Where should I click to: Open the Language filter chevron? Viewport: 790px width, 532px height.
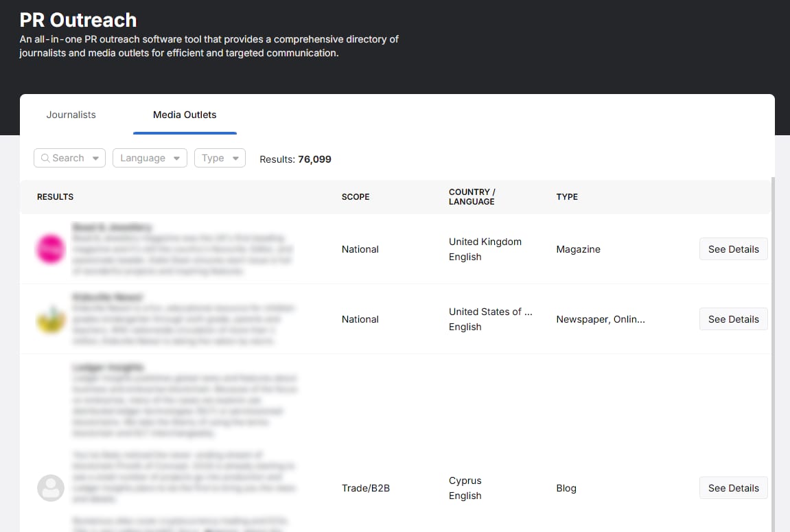176,158
